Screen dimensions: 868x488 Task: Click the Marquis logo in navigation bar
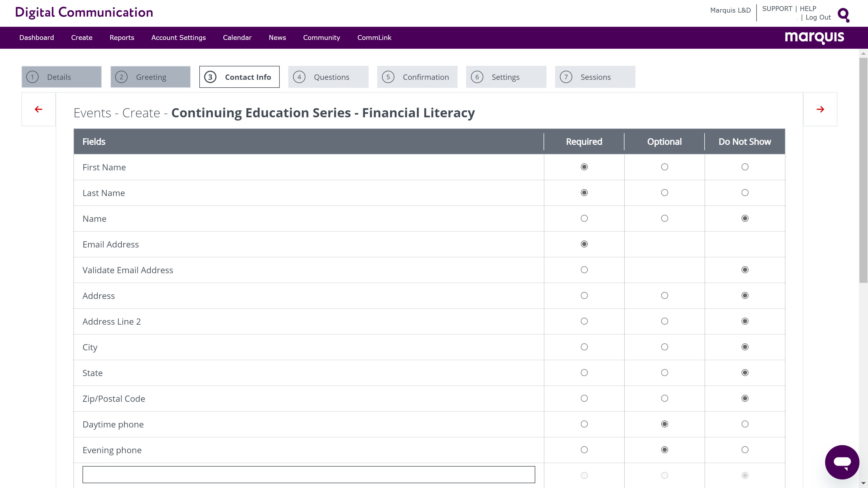pos(814,37)
